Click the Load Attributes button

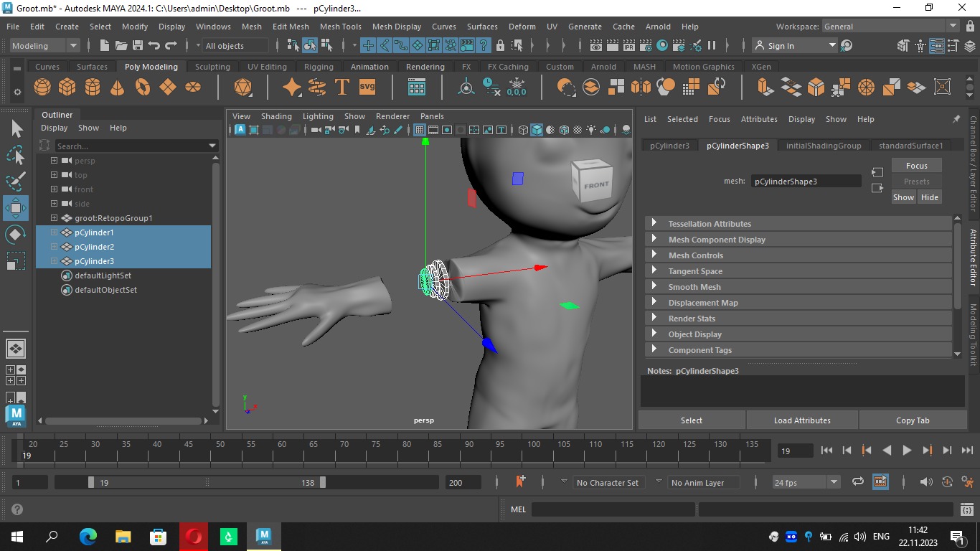click(802, 420)
